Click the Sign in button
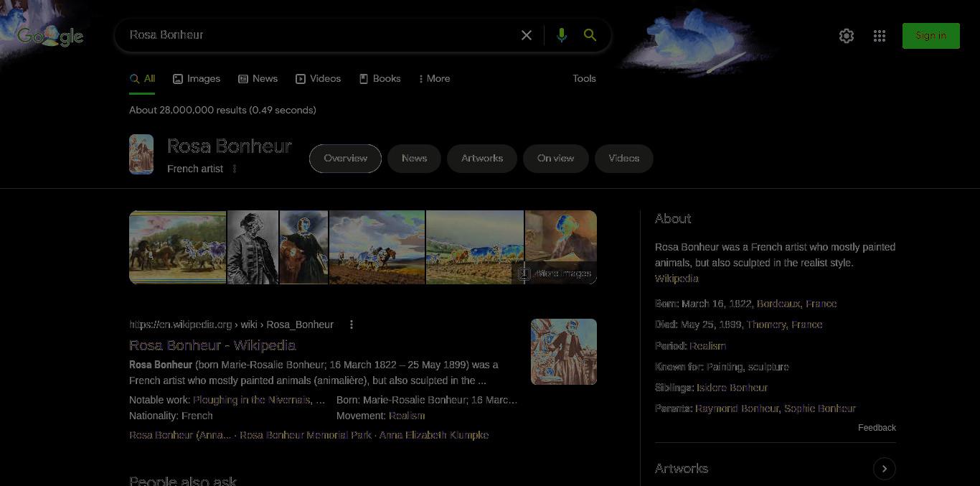Viewport: 980px width, 486px height. point(930,36)
